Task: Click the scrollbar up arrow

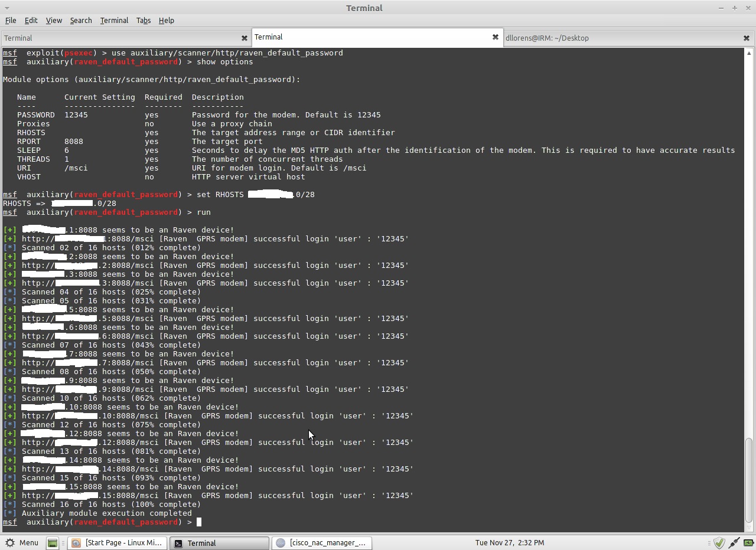Action: (750, 51)
